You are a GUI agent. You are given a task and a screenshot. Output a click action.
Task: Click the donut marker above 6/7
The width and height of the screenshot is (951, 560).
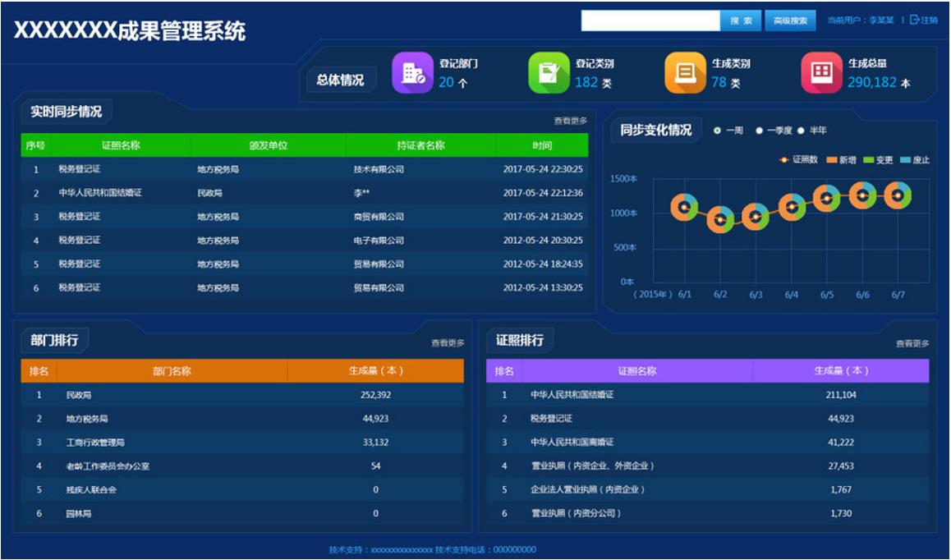(898, 195)
